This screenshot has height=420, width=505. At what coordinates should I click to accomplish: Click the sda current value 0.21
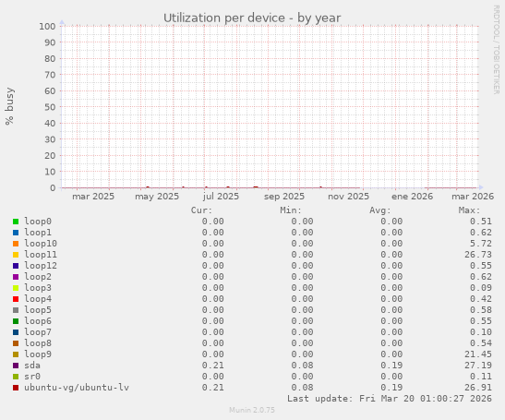click(213, 366)
